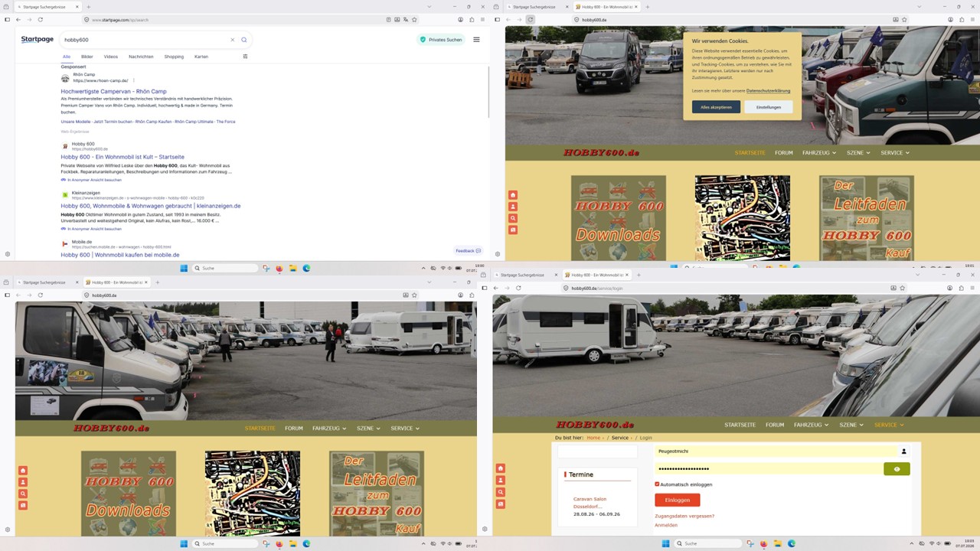Open the Startpage hamburger menu

click(x=476, y=40)
